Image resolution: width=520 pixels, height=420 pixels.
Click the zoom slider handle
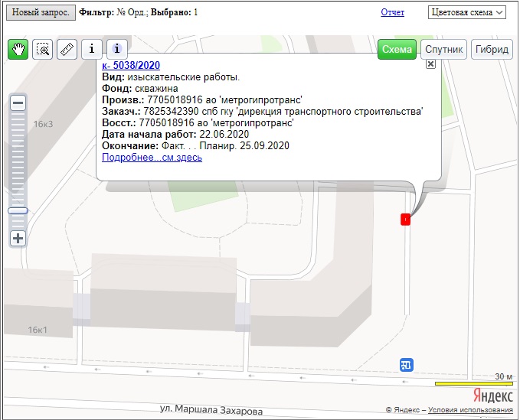(18, 210)
